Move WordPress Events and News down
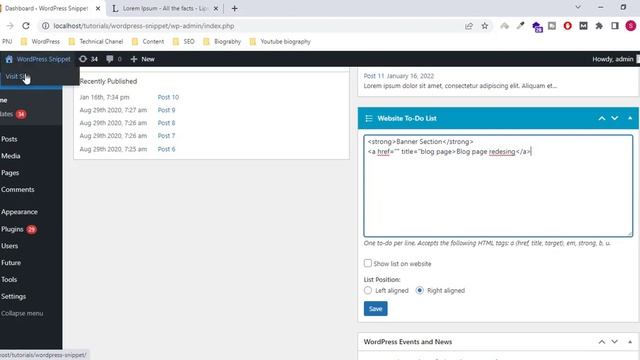Viewport: 640px width, 360px height. pyautogui.click(x=615, y=342)
